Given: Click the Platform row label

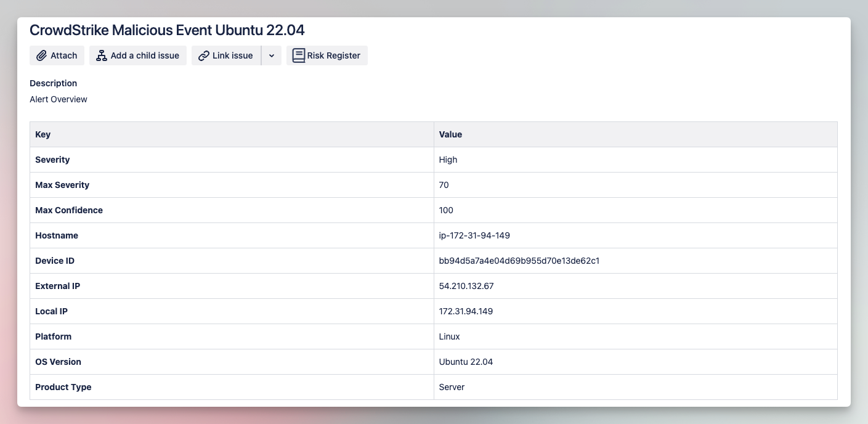Looking at the screenshot, I should coord(53,336).
